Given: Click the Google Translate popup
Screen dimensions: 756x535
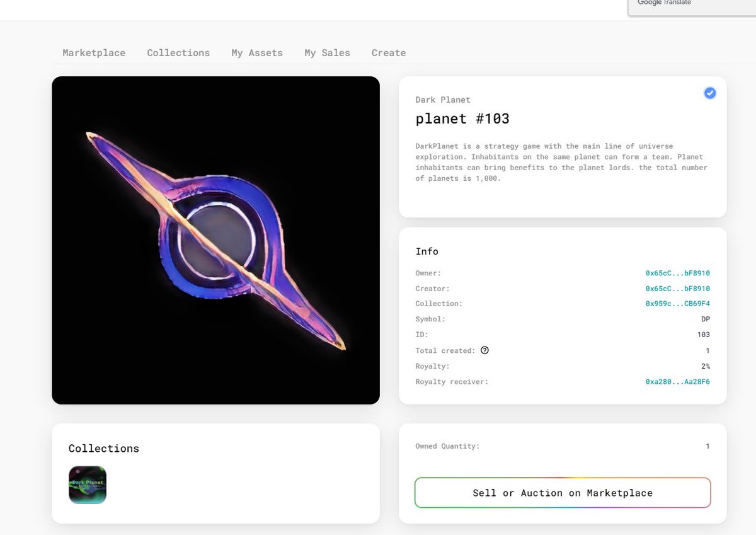Looking at the screenshot, I should pos(692,8).
